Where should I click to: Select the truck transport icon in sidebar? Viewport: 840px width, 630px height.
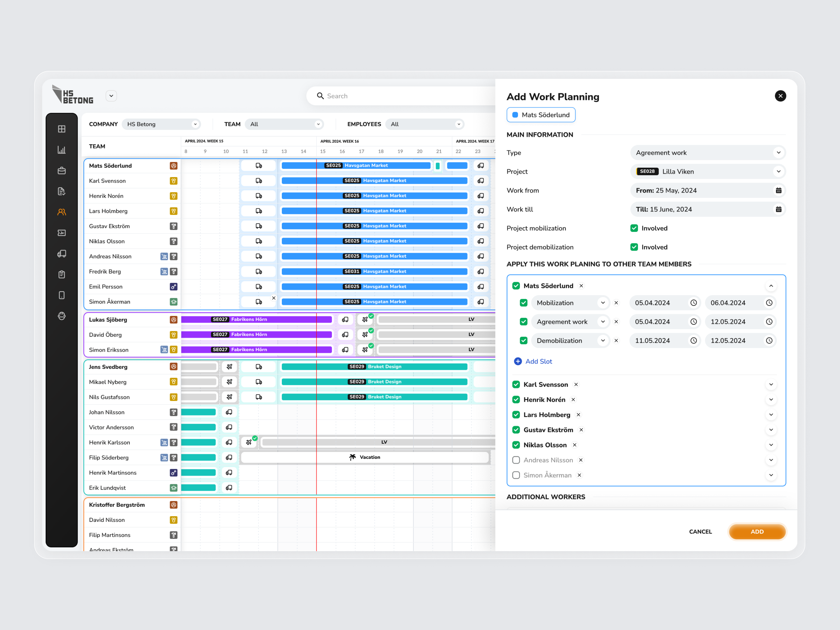62,254
